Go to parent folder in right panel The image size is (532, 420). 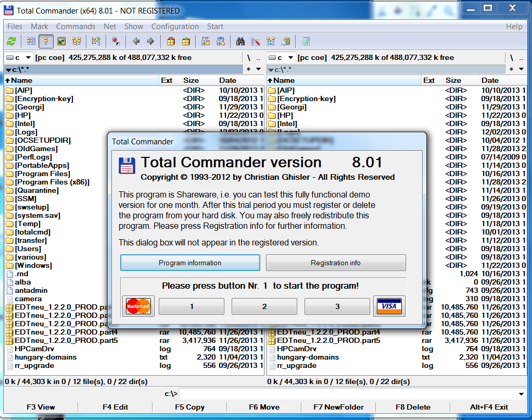521,58
